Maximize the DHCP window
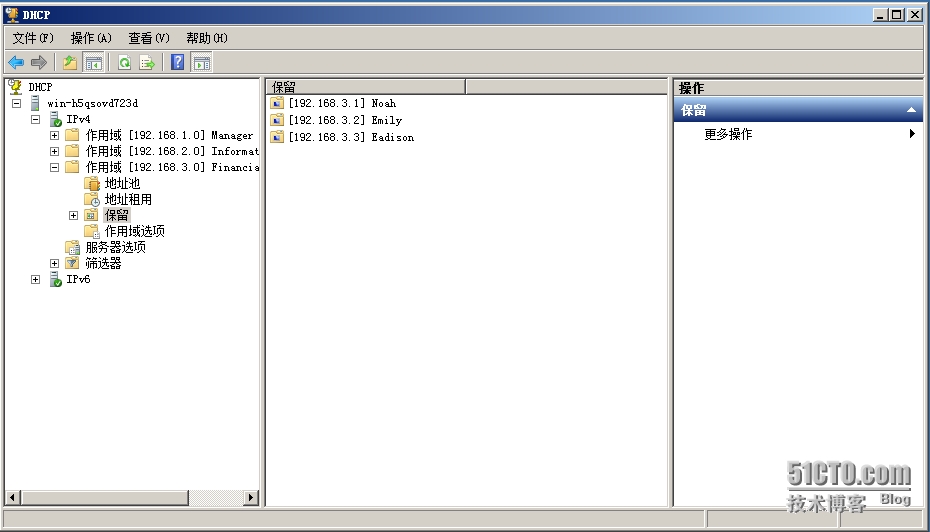This screenshot has height=532, width=930. point(897,15)
